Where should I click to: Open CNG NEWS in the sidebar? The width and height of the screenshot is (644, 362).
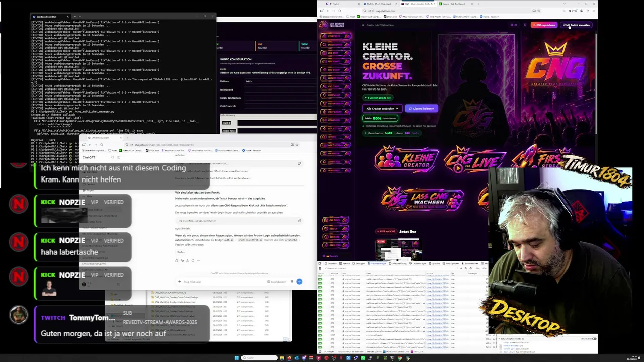pos(335,53)
